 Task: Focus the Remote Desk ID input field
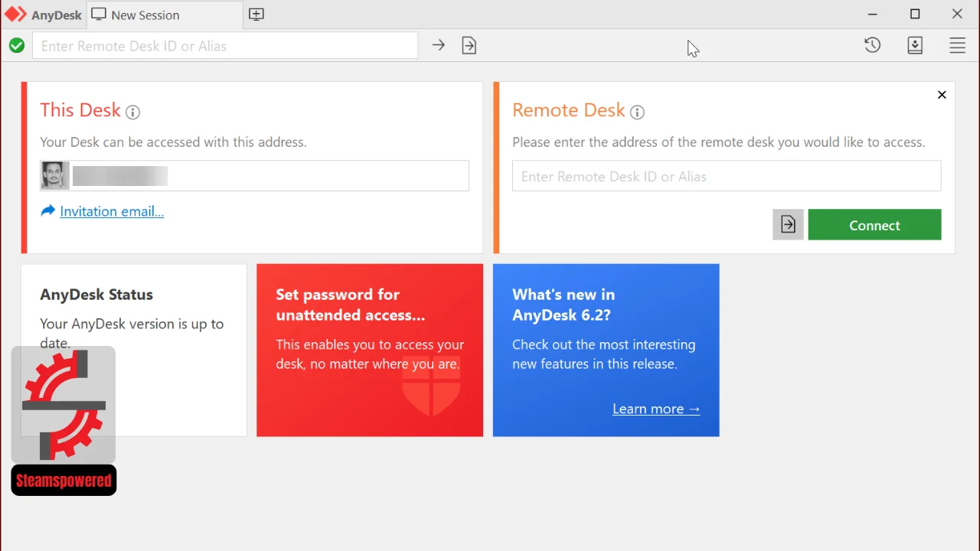click(727, 176)
